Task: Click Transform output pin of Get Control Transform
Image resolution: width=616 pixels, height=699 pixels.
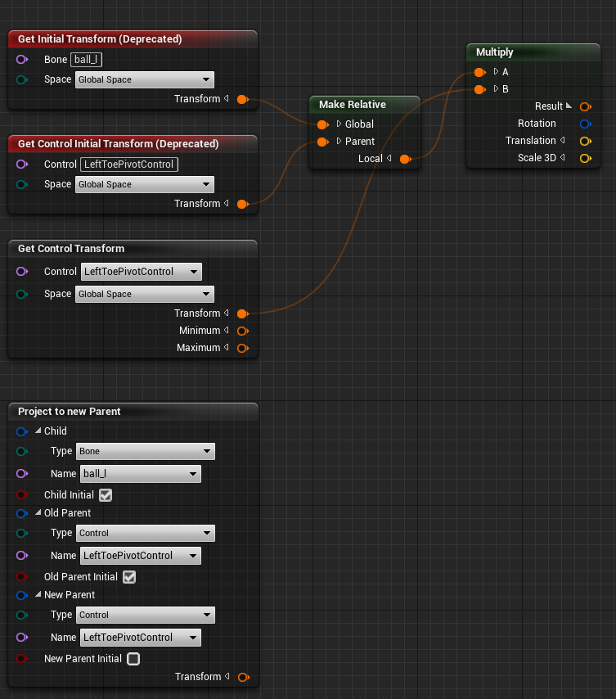Action: pyautogui.click(x=243, y=313)
